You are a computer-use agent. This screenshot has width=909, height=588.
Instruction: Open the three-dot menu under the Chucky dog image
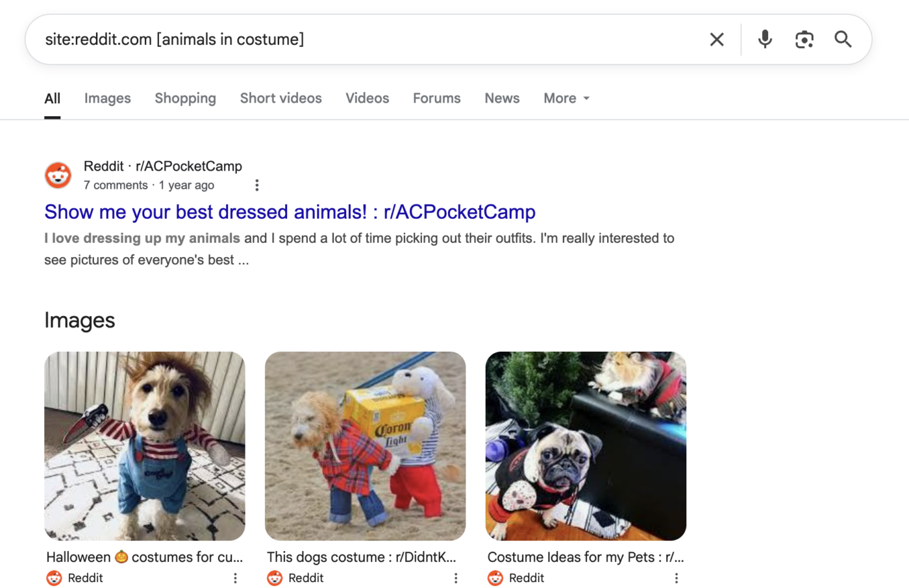[235, 578]
